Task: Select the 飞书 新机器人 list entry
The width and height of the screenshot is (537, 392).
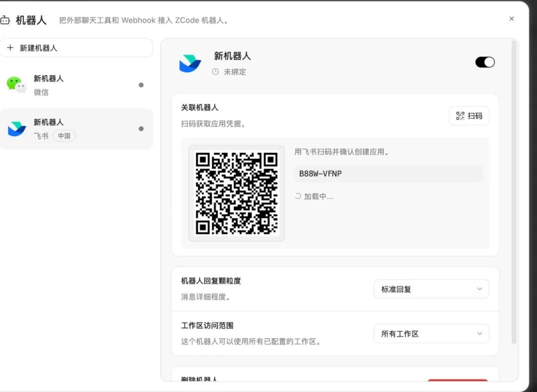Action: (x=76, y=129)
